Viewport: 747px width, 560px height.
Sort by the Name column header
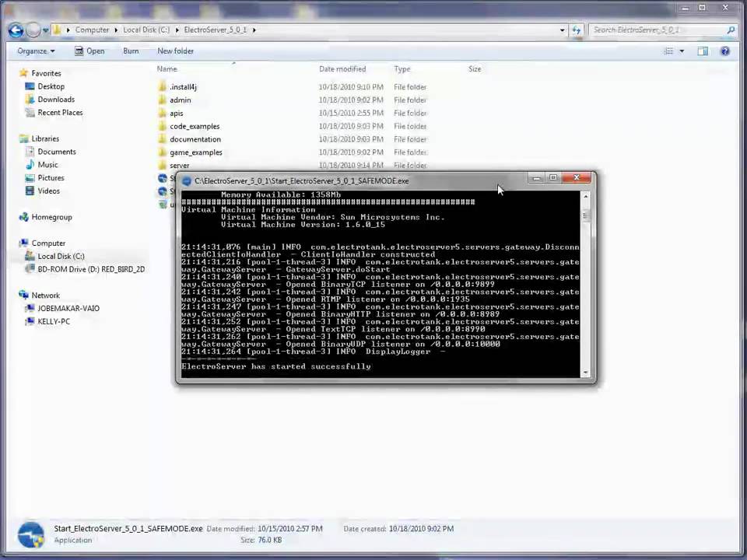[x=167, y=69]
